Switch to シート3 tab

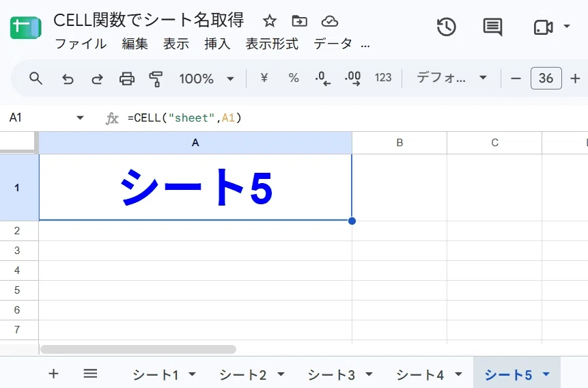(331, 375)
